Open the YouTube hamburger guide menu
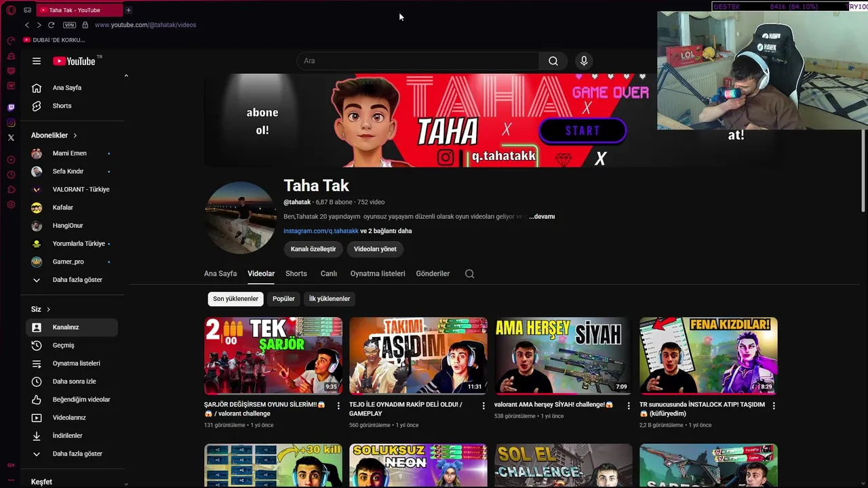 [x=37, y=61]
